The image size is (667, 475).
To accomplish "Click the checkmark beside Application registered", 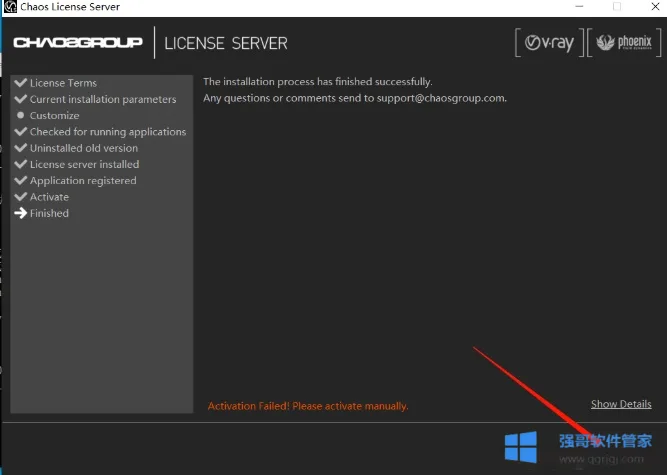I will [x=20, y=180].
